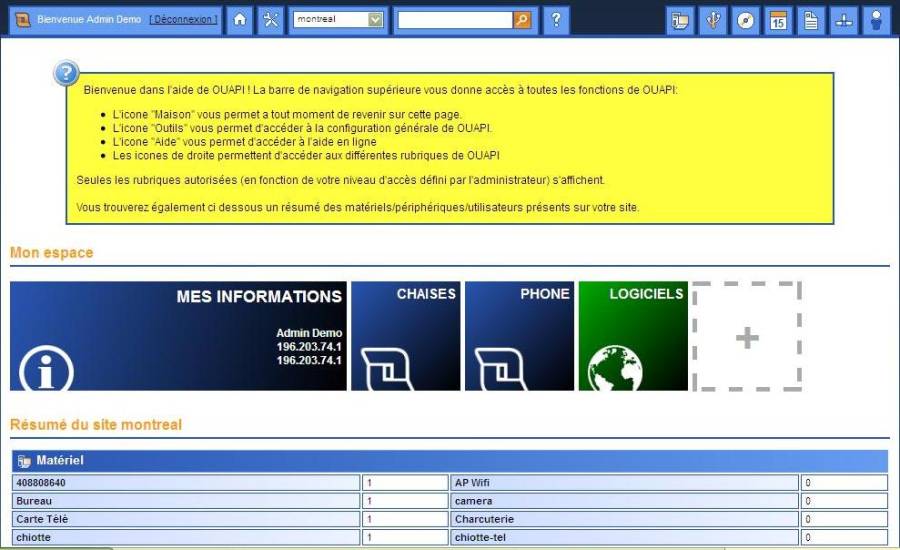Open the USB peripherals section icon

(x=713, y=21)
